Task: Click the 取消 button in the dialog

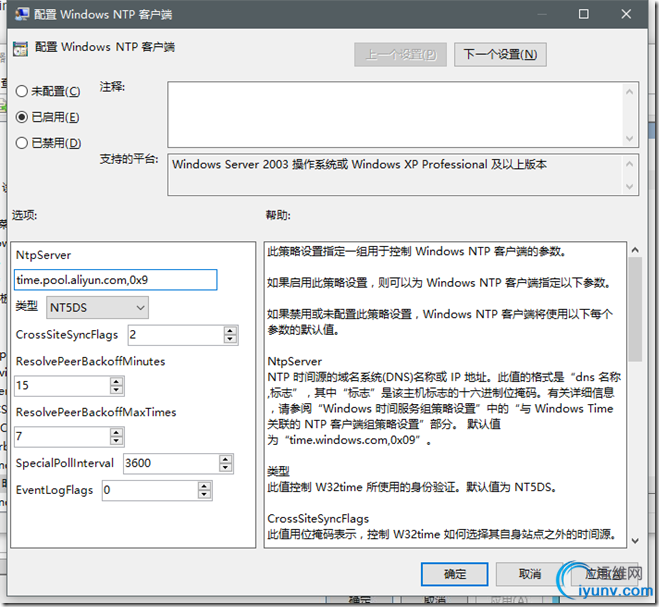Action: [529, 574]
